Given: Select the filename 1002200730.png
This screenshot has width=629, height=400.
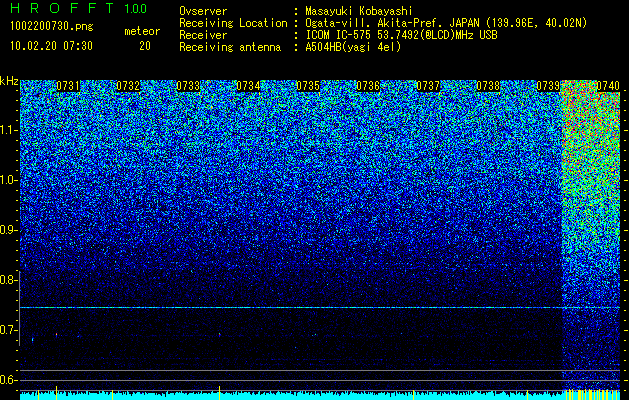Looking at the screenshot, I should 52,27.
